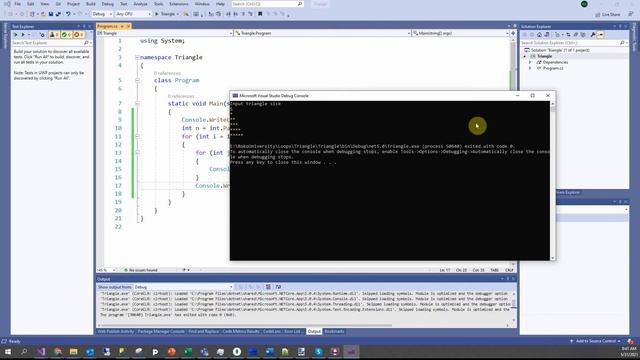
Task: Click the Save All icon
Action: point(58,14)
